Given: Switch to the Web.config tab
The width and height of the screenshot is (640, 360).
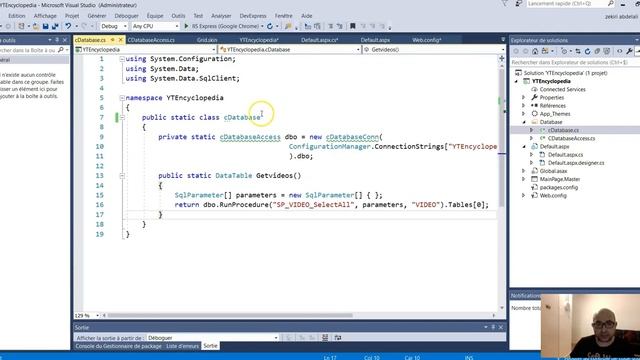Looking at the screenshot, I should [x=427, y=40].
